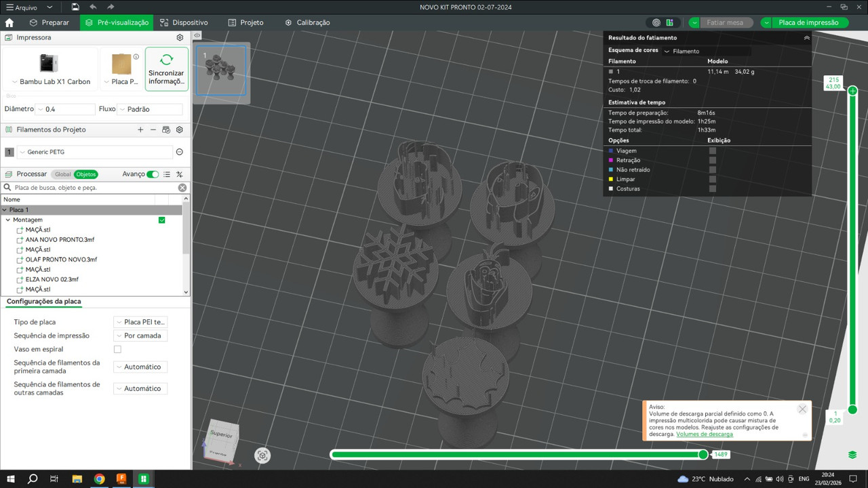Screen dimensions: 868x488
Task: Open the AMS filament sync icon
Action: point(166,129)
